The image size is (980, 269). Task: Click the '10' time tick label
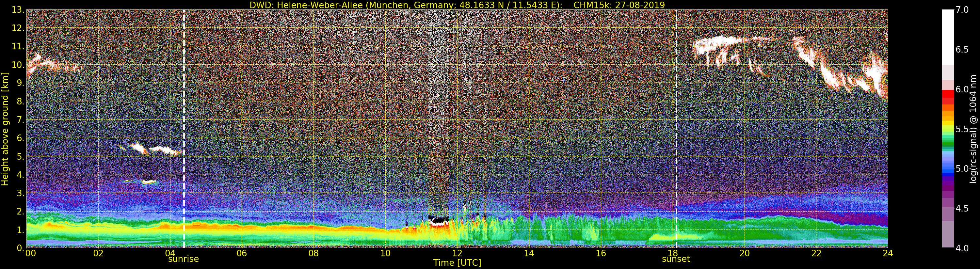point(385,253)
